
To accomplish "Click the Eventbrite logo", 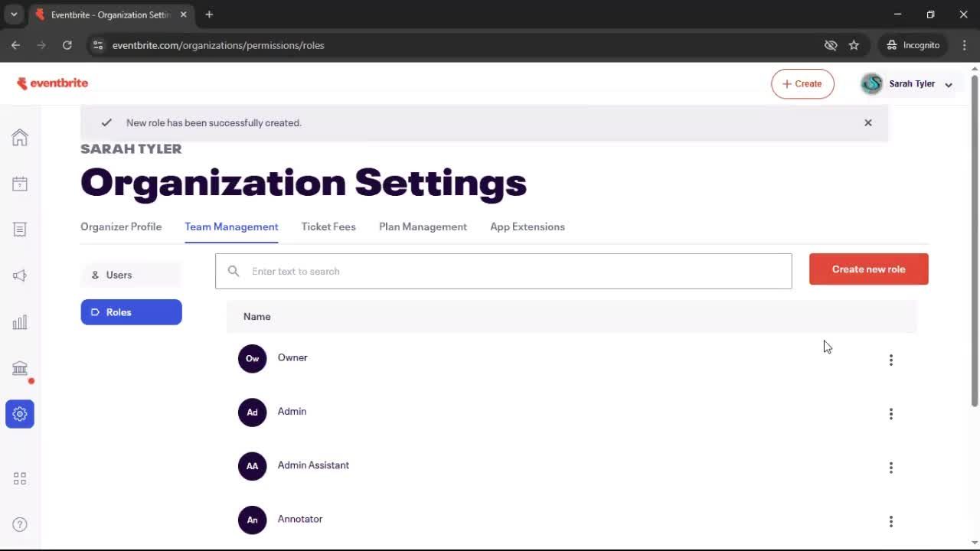I will pos(53,83).
